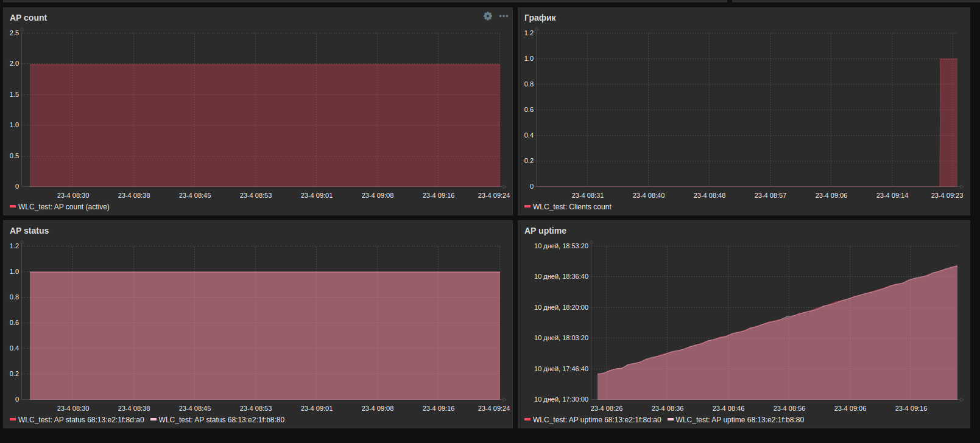The width and height of the screenshot is (980, 443).
Task: Click pink swatch of AP uptime b8:80 legend
Action: click(x=671, y=420)
